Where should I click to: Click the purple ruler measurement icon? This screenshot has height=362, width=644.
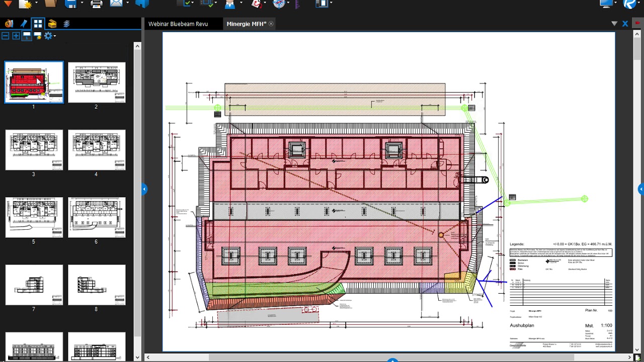coord(297,4)
